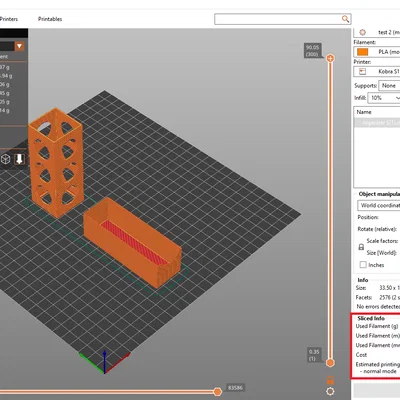Switch to 3D editor cube view icon
400x400 pixels.
[6, 159]
